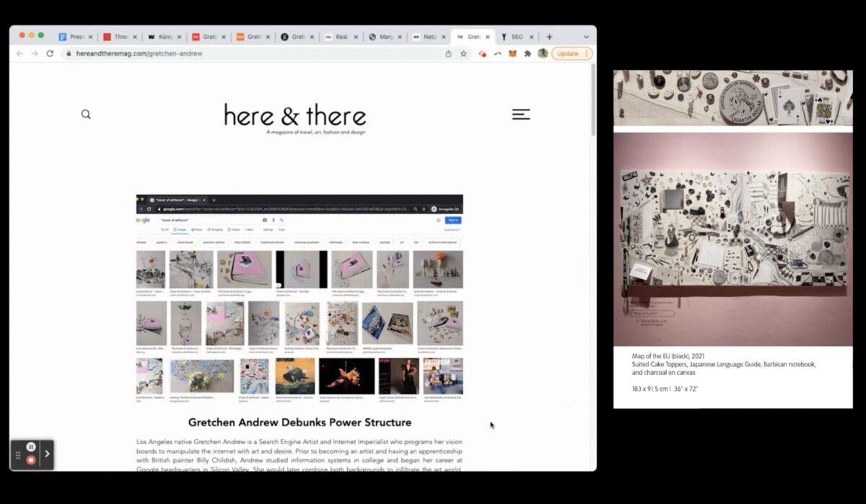The width and height of the screenshot is (866, 504).
Task: Go back with the browser back arrow
Action: [x=19, y=53]
